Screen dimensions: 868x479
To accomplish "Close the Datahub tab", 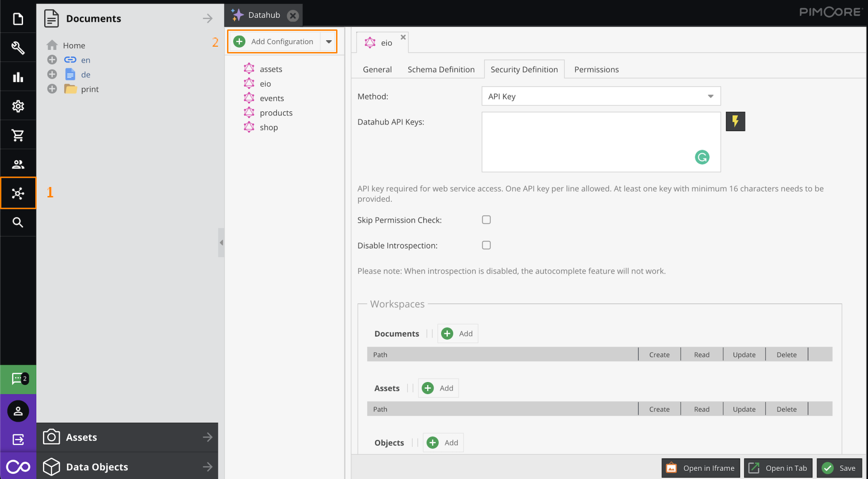I will pyautogui.click(x=293, y=15).
